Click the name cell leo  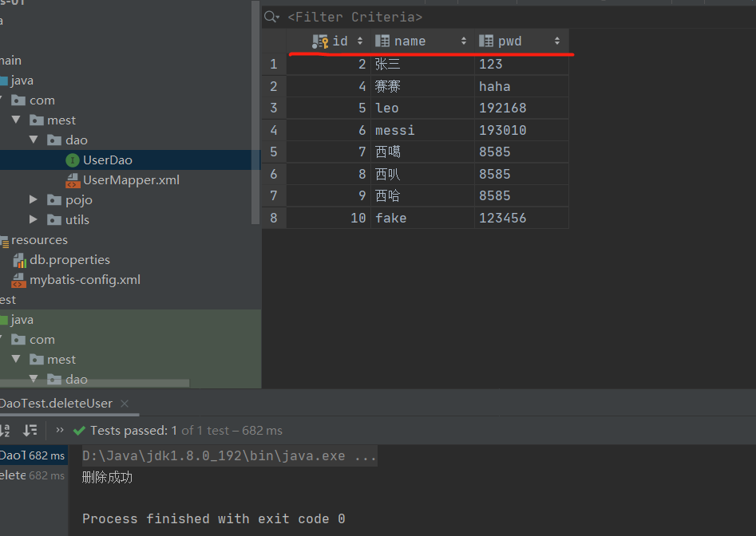coord(422,108)
